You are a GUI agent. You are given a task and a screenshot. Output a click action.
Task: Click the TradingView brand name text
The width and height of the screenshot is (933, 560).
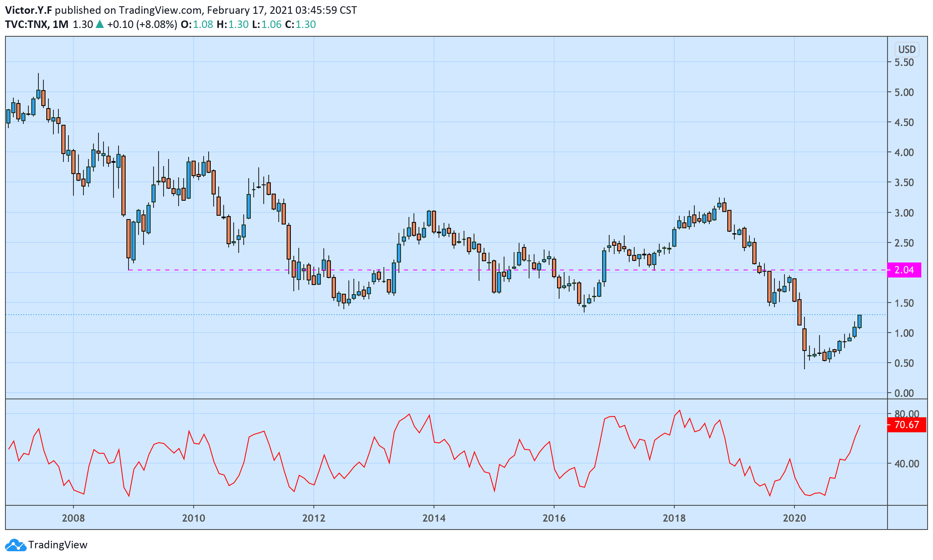click(x=58, y=545)
